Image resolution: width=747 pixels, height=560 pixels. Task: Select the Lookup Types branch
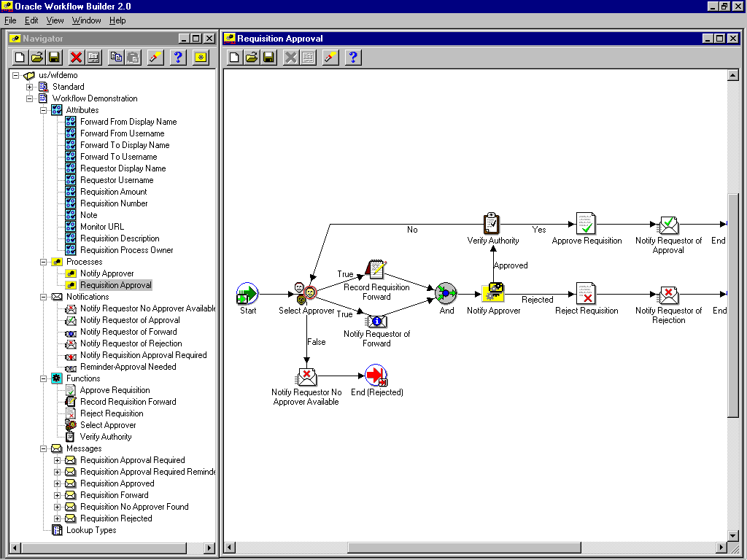coord(91,530)
